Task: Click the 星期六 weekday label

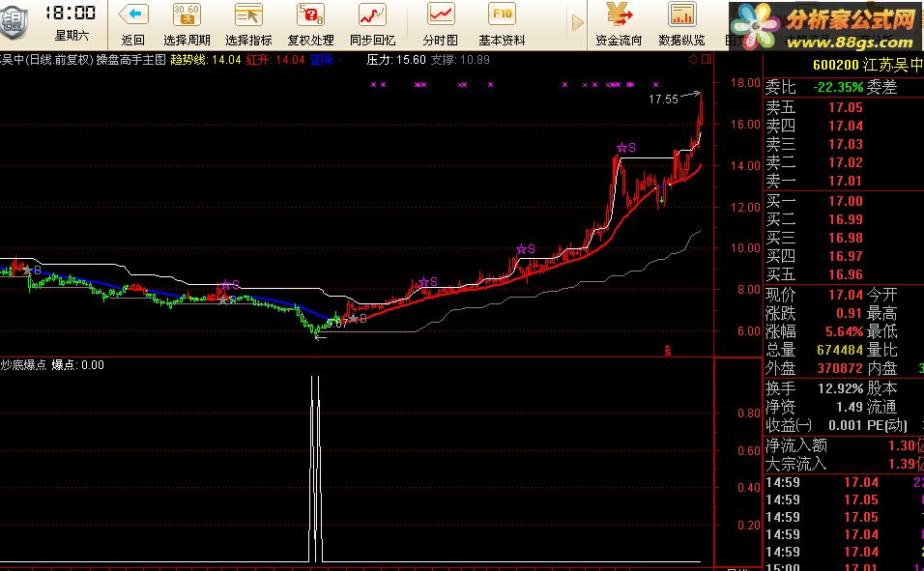Action: click(x=72, y=36)
